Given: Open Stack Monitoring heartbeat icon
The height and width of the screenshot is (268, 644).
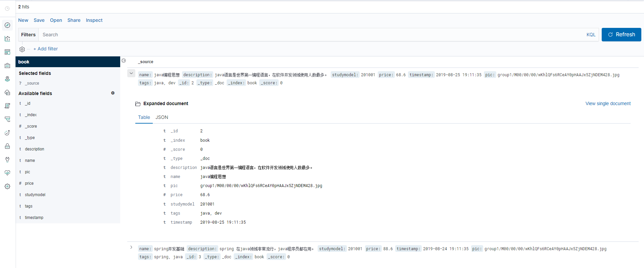Looking at the screenshot, I should [x=7, y=173].
